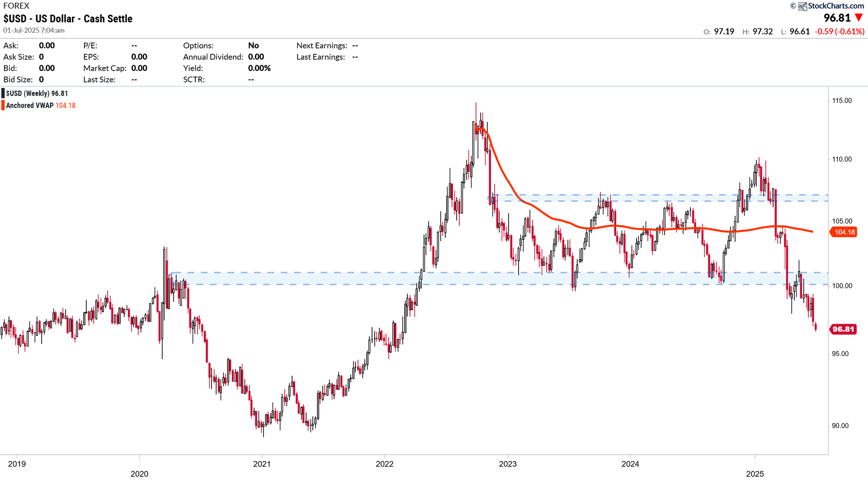Select the orange 104.18 VWAP price tag

[844, 232]
